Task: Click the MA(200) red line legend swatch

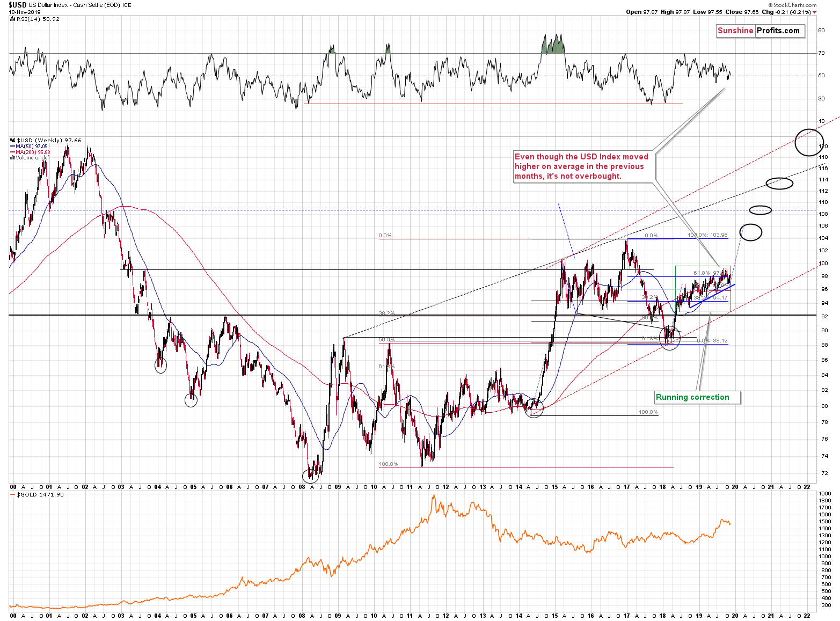Action: coord(12,152)
